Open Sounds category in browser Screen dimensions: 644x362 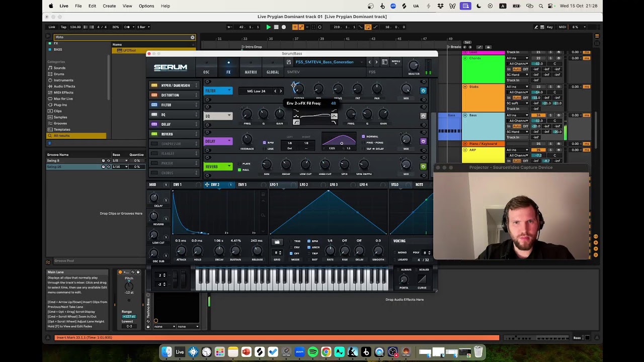59,68
